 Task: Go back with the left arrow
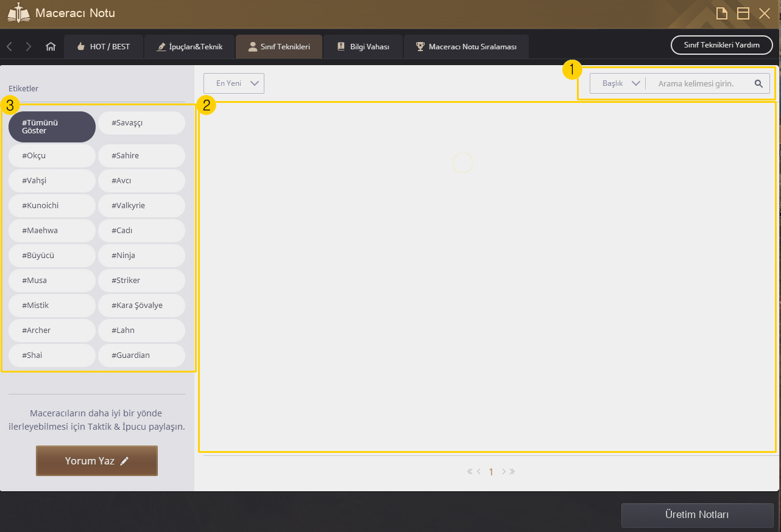[x=10, y=46]
